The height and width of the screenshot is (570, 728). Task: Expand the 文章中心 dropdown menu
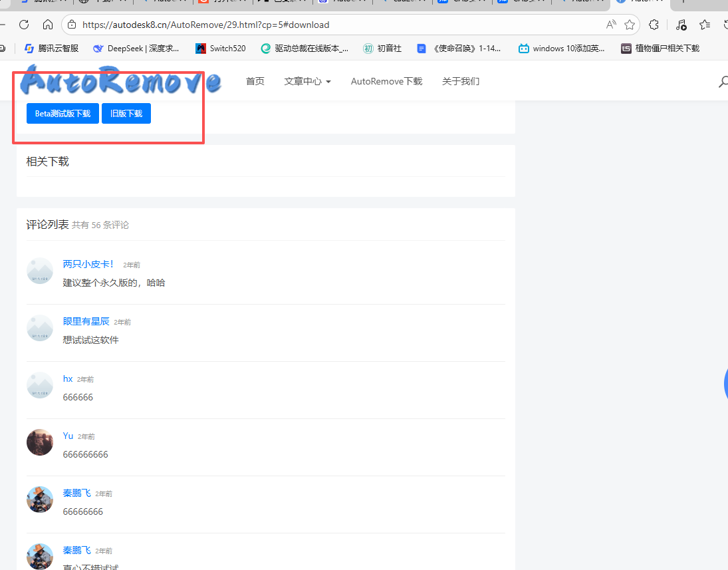pos(307,81)
